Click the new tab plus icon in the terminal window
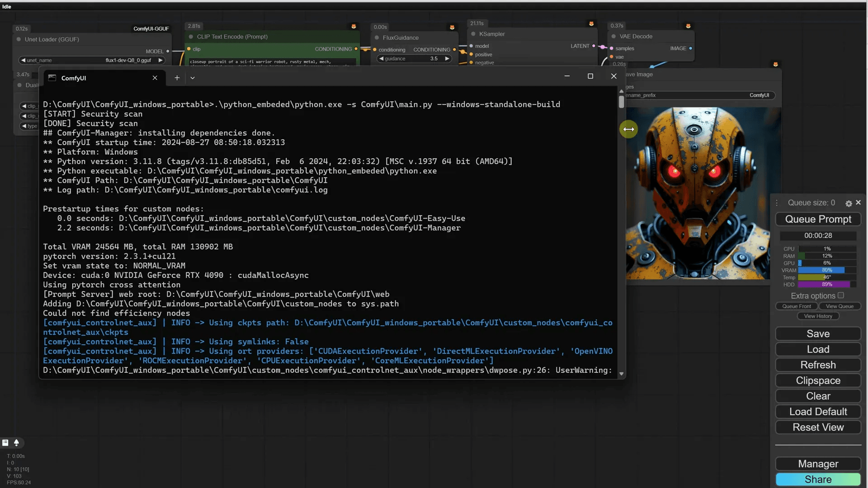 tap(177, 78)
